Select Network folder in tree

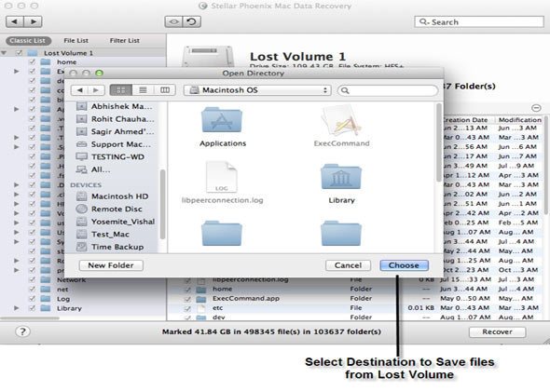[x=71, y=279]
